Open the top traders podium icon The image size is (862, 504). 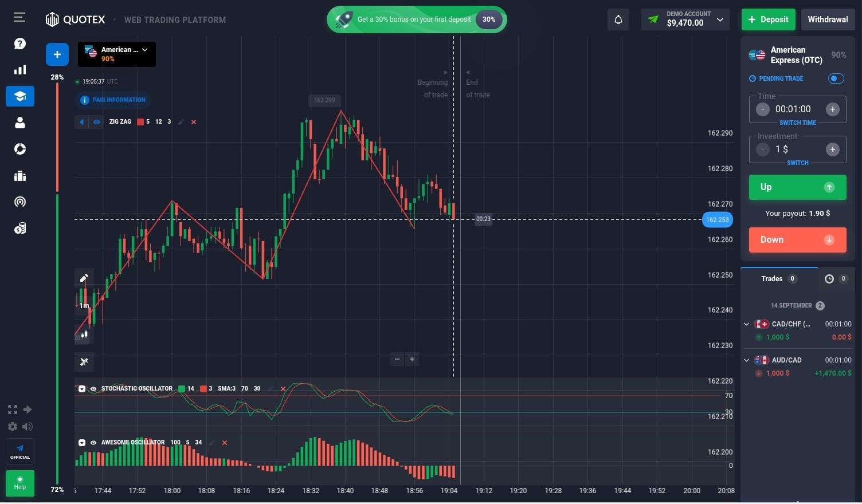[20, 176]
